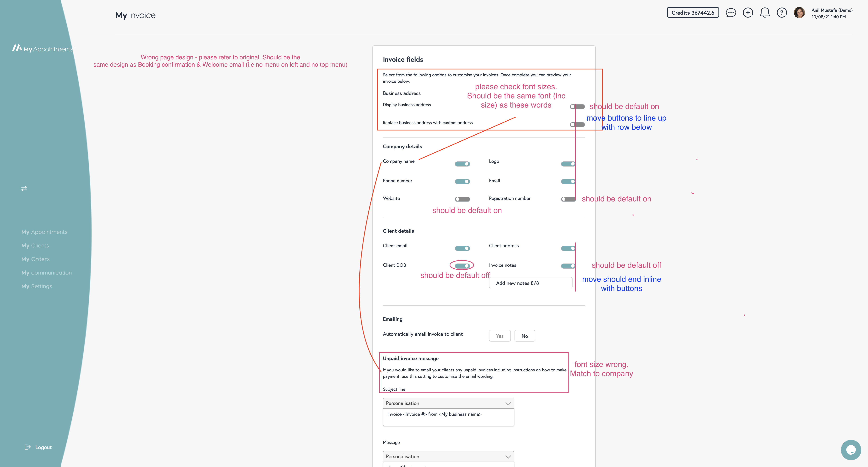Click the logout door icon
The image size is (868, 467).
[28, 447]
